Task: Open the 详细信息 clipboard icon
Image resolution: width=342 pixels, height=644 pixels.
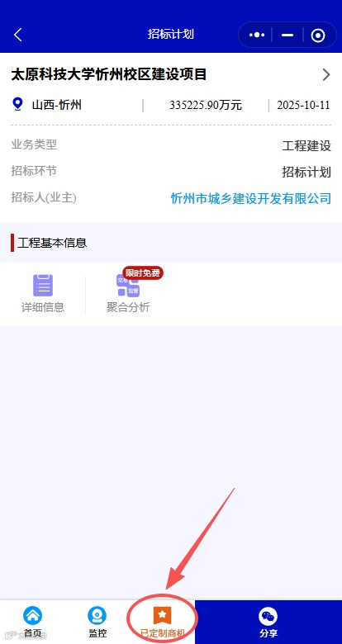Action: pyautogui.click(x=43, y=286)
